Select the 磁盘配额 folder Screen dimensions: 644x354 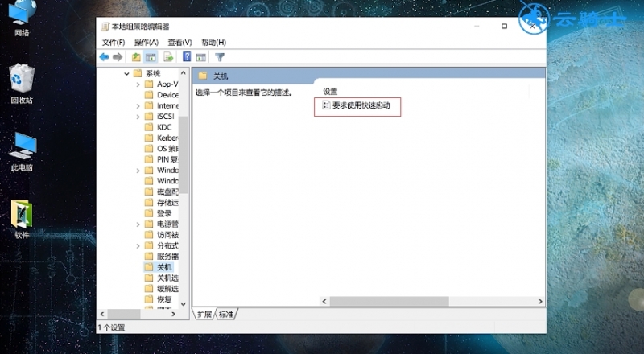click(x=162, y=191)
